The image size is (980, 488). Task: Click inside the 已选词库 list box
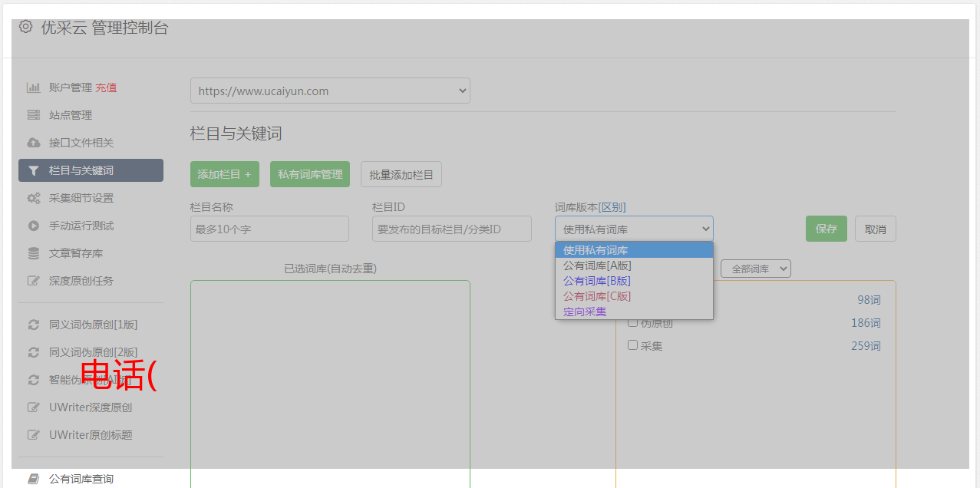coord(330,384)
